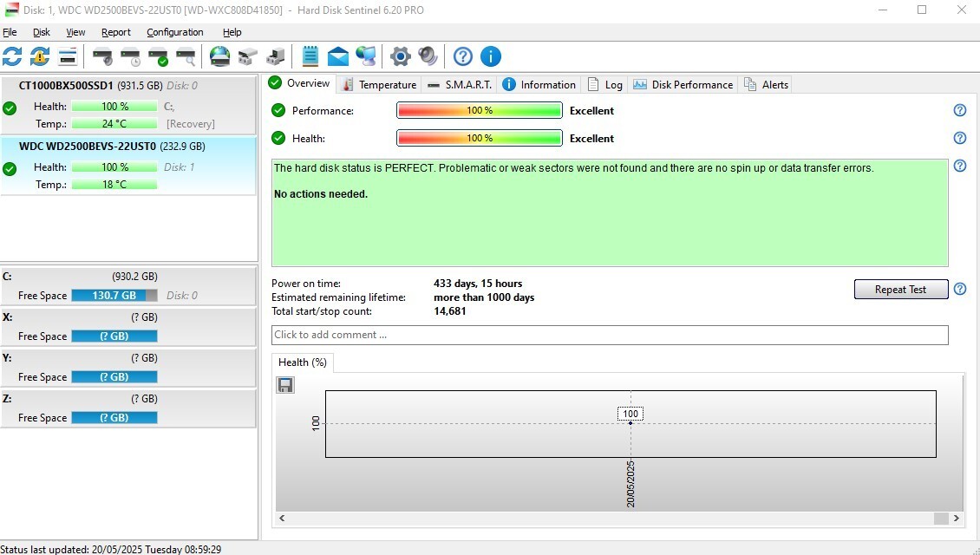Click the "more than 1000 days" lifetime value
Viewport: 980px width, 555px height.
pos(484,297)
